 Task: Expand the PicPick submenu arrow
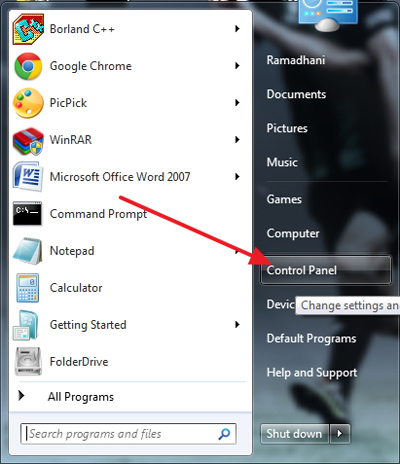237,103
